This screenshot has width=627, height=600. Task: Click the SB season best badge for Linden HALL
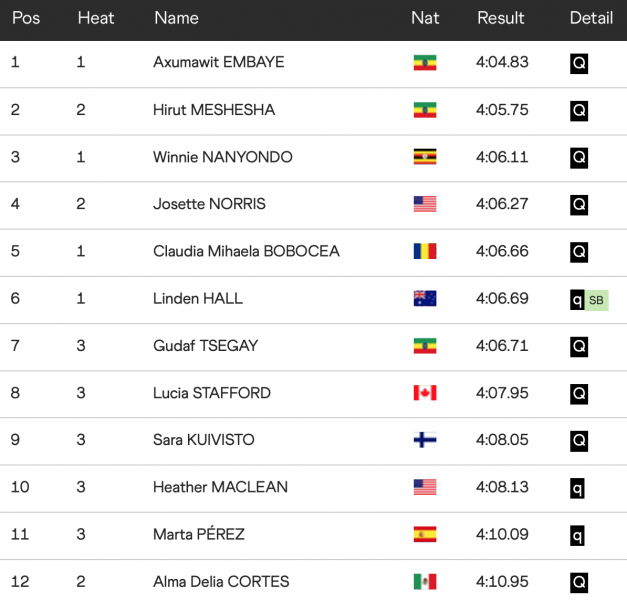tap(597, 299)
